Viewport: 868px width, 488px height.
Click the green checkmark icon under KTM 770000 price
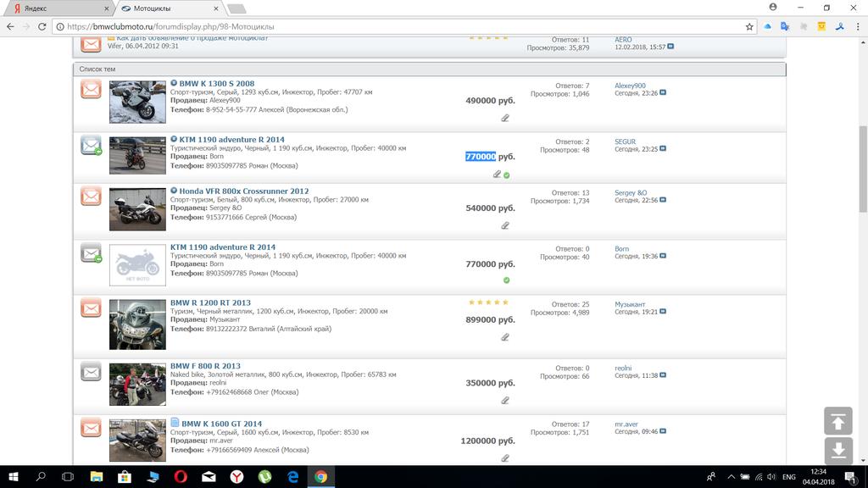(x=506, y=280)
